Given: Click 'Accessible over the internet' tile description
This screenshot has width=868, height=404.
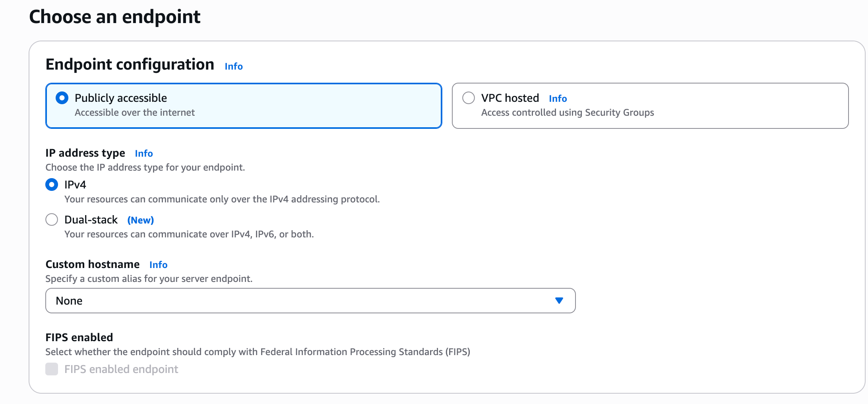Looking at the screenshot, I should coord(134,113).
